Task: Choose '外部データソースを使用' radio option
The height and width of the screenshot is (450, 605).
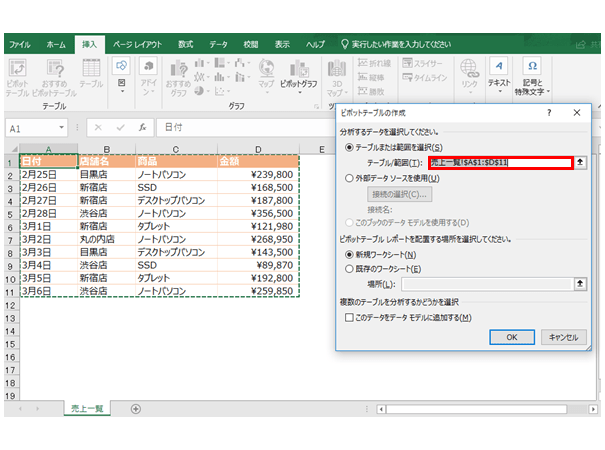Action: [349, 177]
